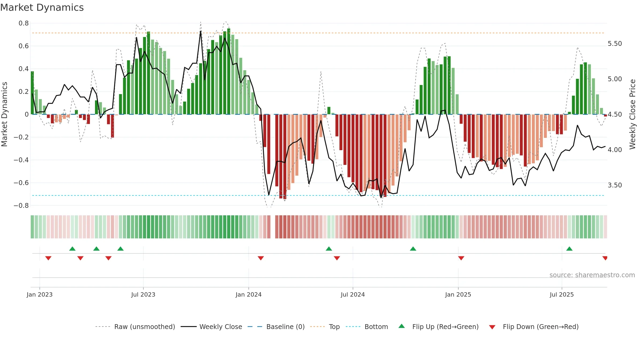The width and height of the screenshot is (644, 362).
Task: Click the gray dashed Raw (unsmoothed) legend line sample
Action: point(103,327)
